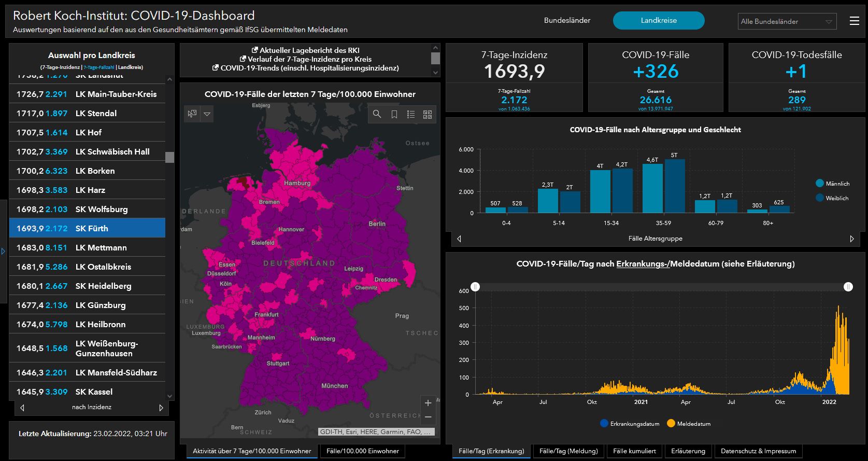Image resolution: width=868 pixels, height=461 pixels.
Task: Switch to Fälle/100.000 Einwohner map tab
Action: 363,451
